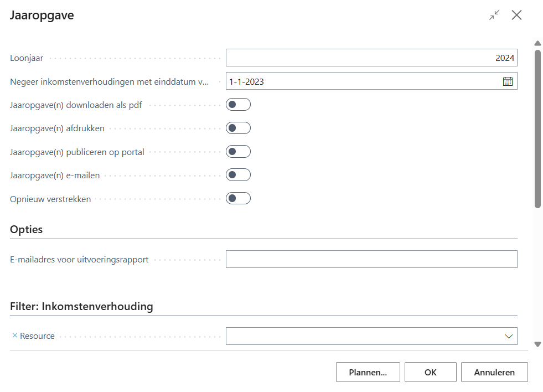This screenshot has width=543, height=392.
Task: Expand the Resource filter dropdown
Action: (509, 336)
